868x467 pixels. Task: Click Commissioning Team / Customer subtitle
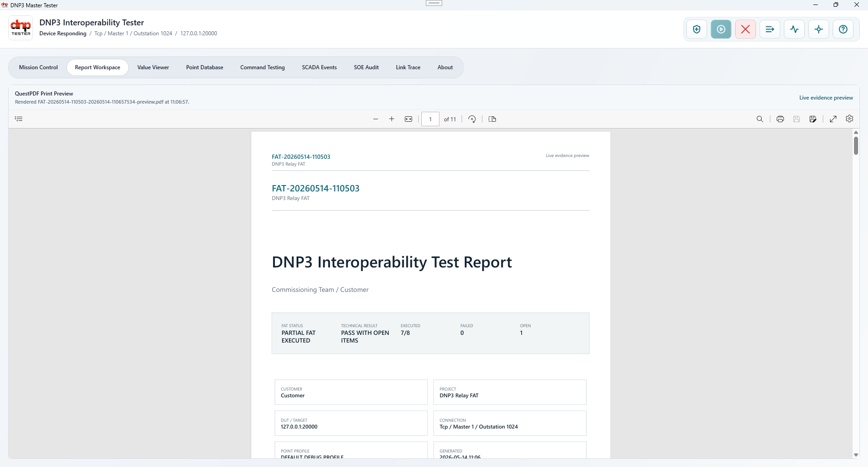point(320,290)
